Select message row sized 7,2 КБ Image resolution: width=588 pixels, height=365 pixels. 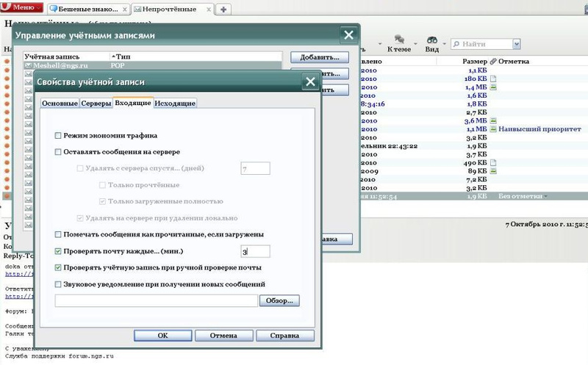click(x=473, y=179)
